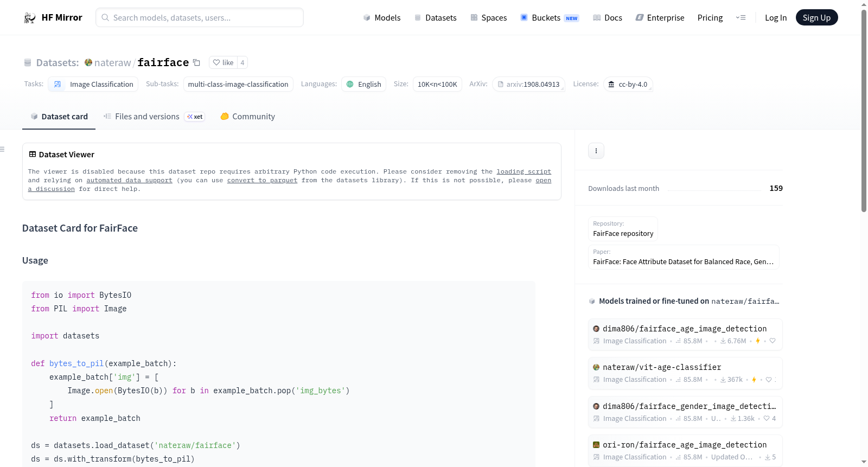Open Docs from the top navigation
868x467 pixels.
[x=608, y=18]
